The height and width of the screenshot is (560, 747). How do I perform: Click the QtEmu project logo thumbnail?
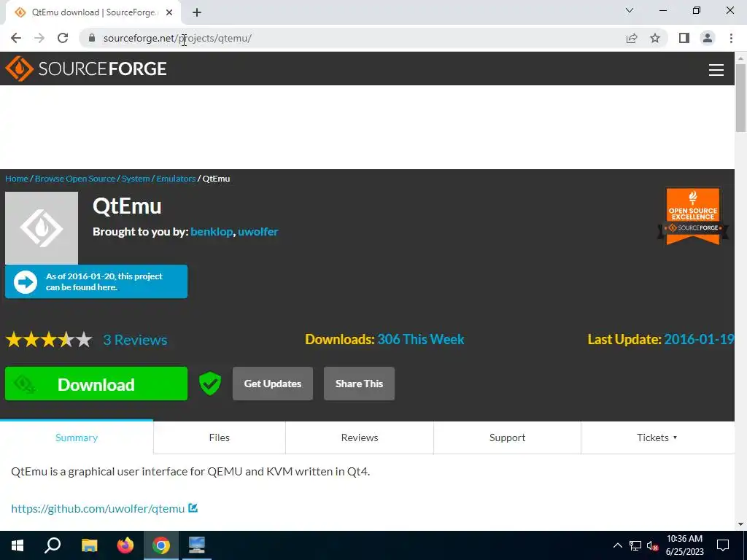(42, 228)
